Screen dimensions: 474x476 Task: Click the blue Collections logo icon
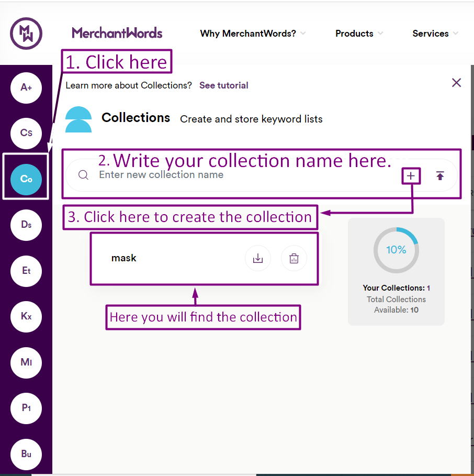click(78, 119)
